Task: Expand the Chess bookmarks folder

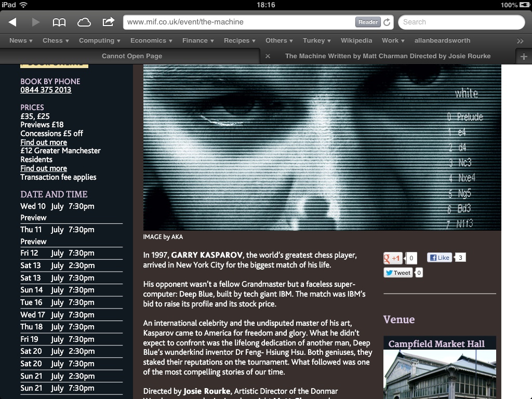Action: [x=56, y=41]
